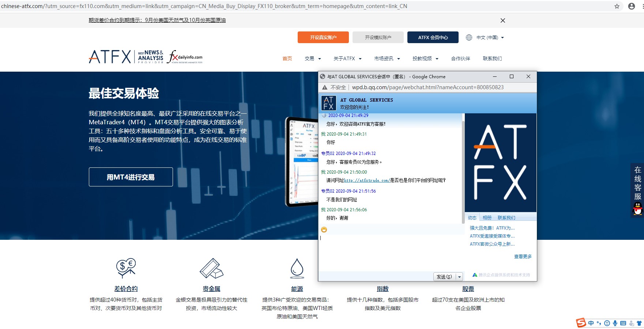
Task: Click the 差价合约 currency icon
Action: pyautogui.click(x=126, y=268)
